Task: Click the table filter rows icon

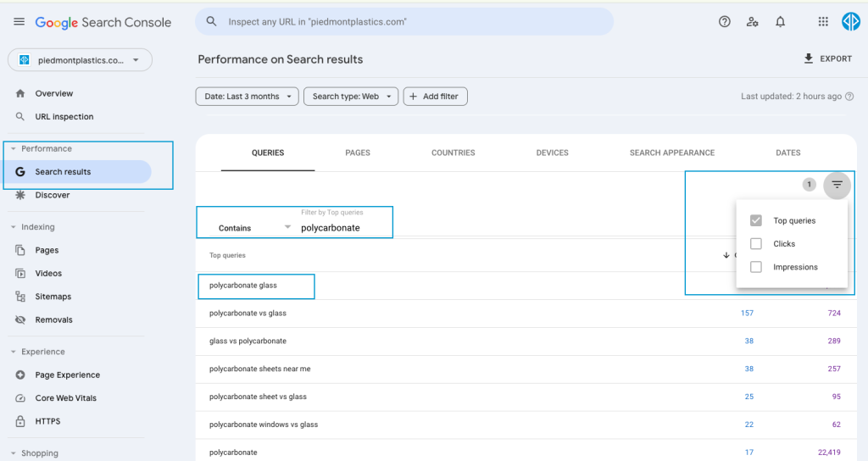Action: pyautogui.click(x=837, y=185)
